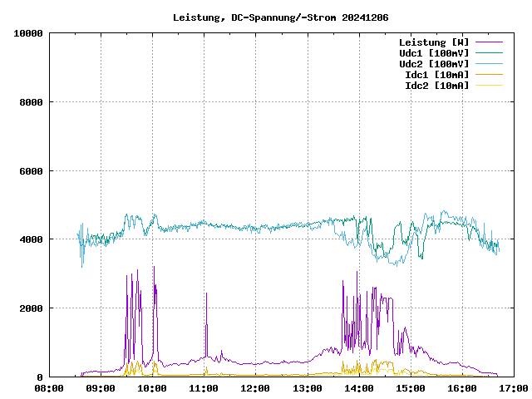Click the 2000 y-axis tick label
This screenshot has width=532, height=399.
(x=31, y=308)
